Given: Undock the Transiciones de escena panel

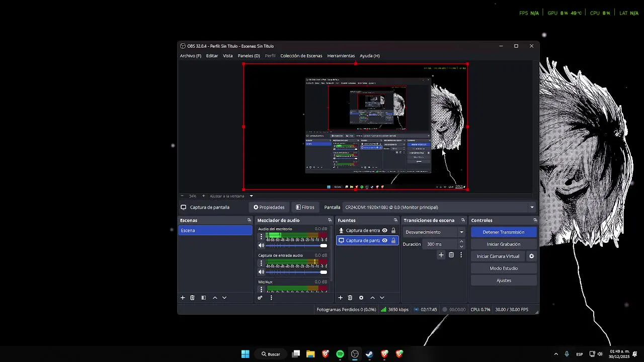Looking at the screenshot, I should point(463,220).
